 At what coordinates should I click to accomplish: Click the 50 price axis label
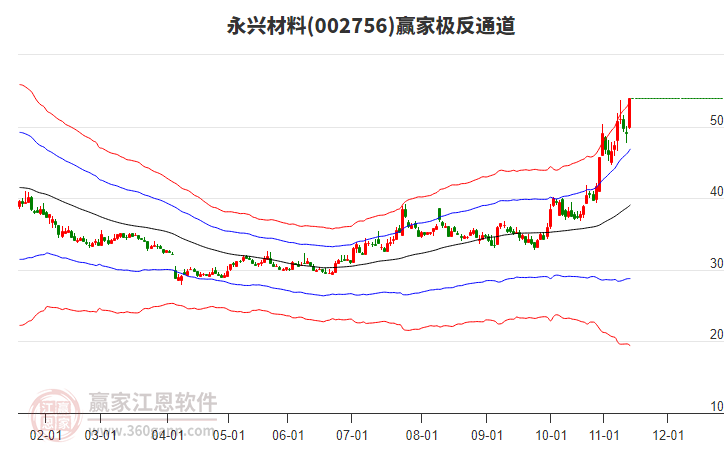coord(716,120)
